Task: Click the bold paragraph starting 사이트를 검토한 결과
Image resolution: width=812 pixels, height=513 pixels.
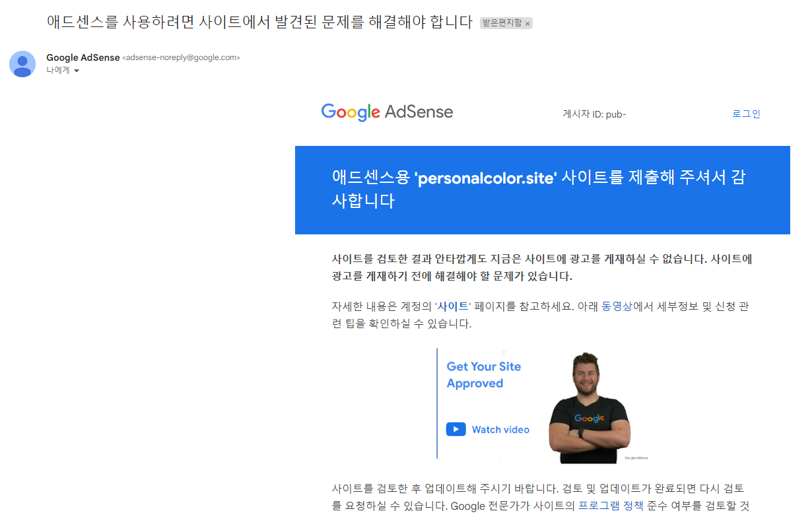Action: click(542, 267)
